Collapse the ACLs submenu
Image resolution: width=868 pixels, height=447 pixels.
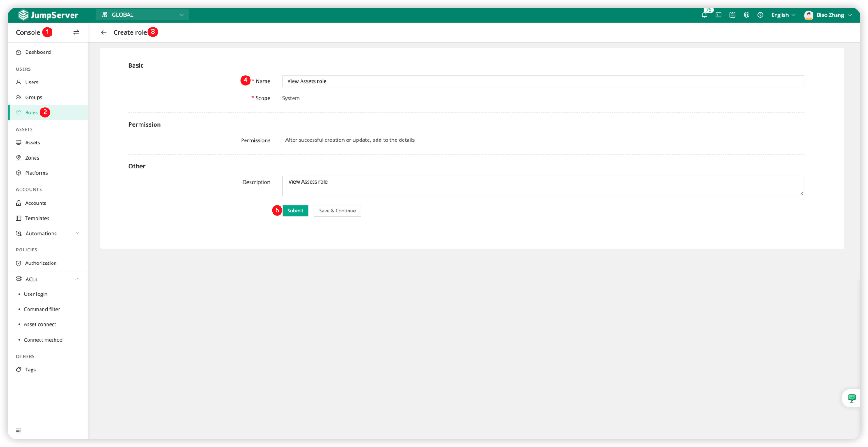click(x=48, y=279)
